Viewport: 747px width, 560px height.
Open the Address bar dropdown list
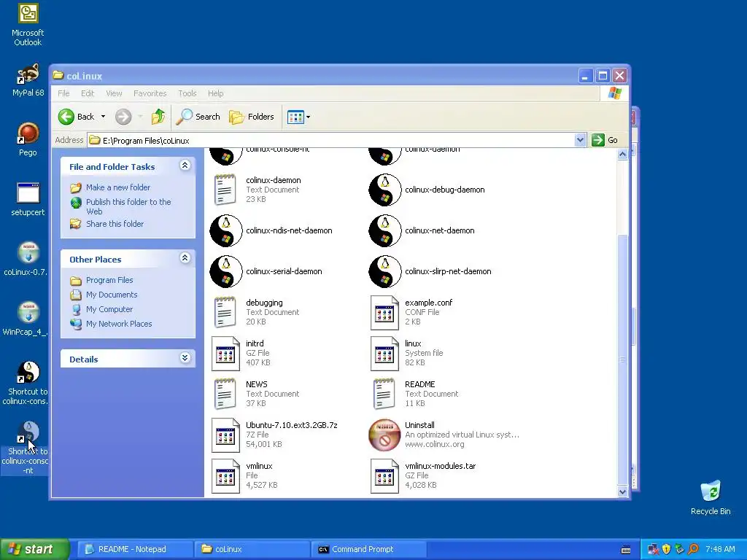[x=580, y=140]
